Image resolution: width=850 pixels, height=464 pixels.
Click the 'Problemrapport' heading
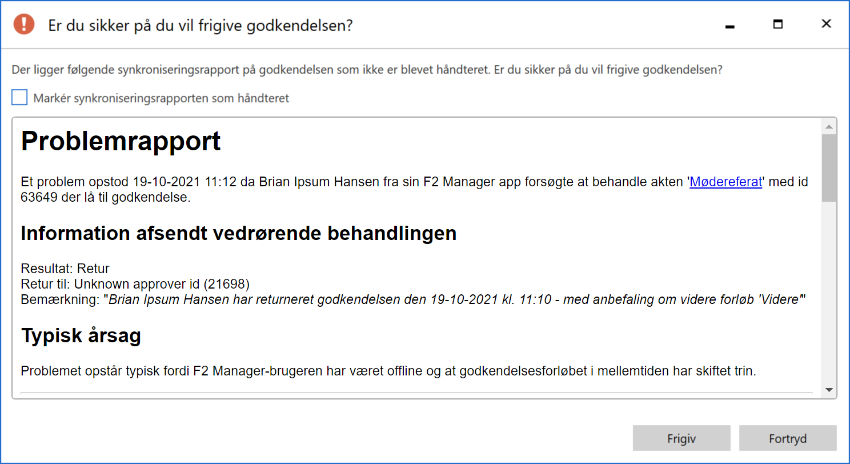coord(121,141)
